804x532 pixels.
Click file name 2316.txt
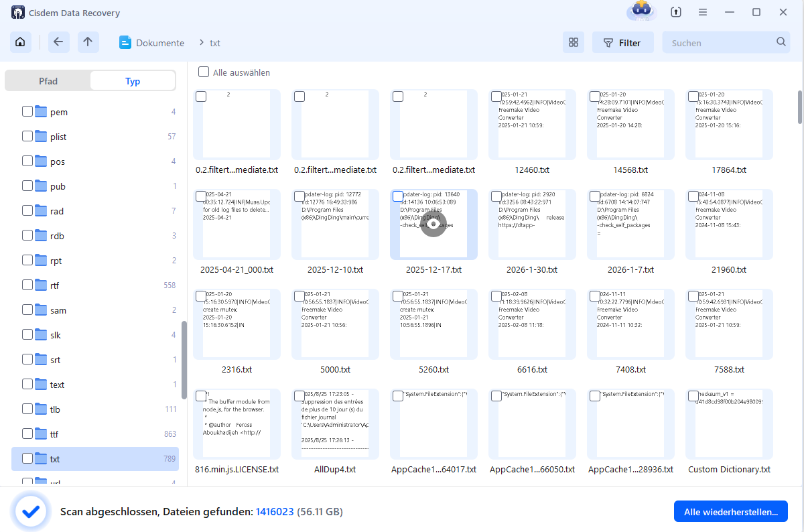(x=237, y=369)
